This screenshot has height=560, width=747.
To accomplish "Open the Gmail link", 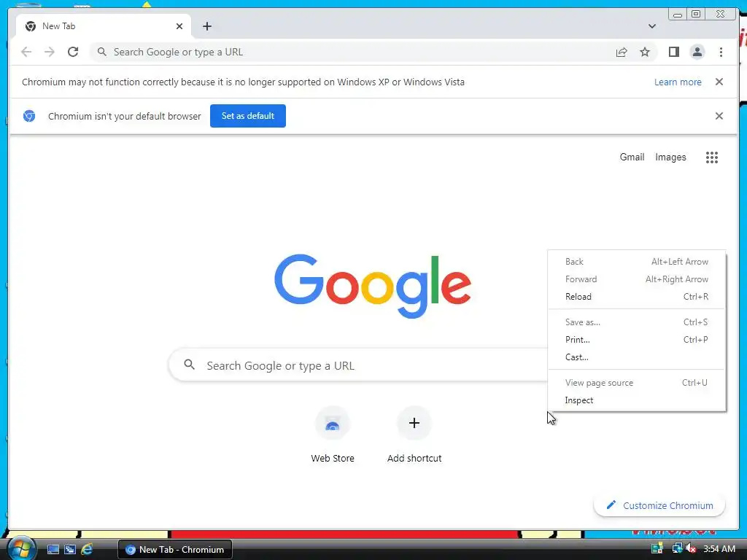I will point(632,157).
